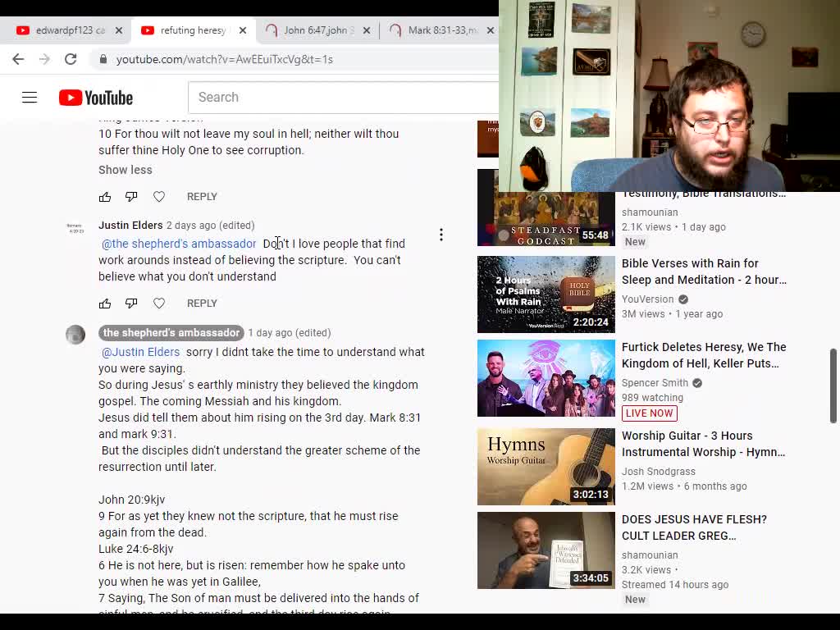Open YouVersion channel link

(648, 299)
